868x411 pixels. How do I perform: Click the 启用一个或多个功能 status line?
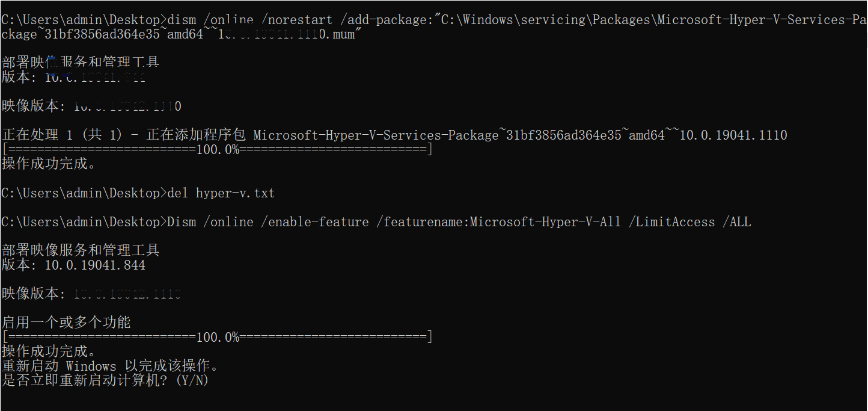tap(66, 323)
